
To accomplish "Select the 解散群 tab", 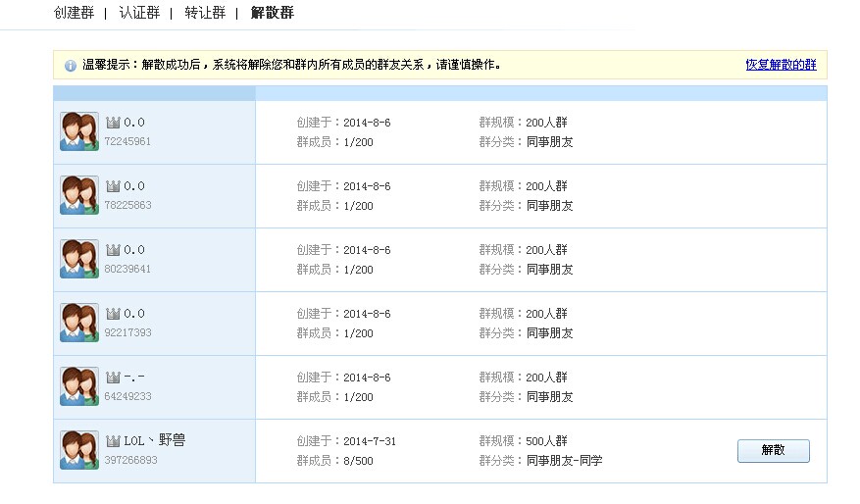I will point(272,13).
